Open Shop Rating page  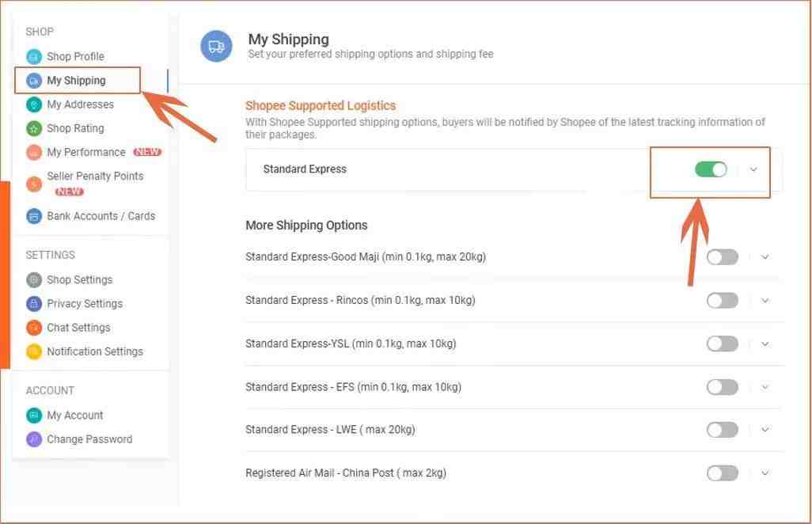[x=76, y=128]
